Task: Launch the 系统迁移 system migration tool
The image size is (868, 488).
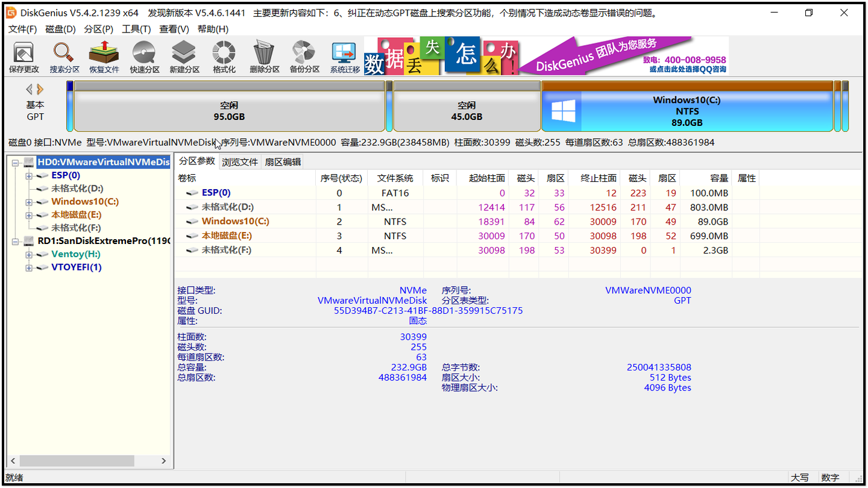Action: [345, 57]
